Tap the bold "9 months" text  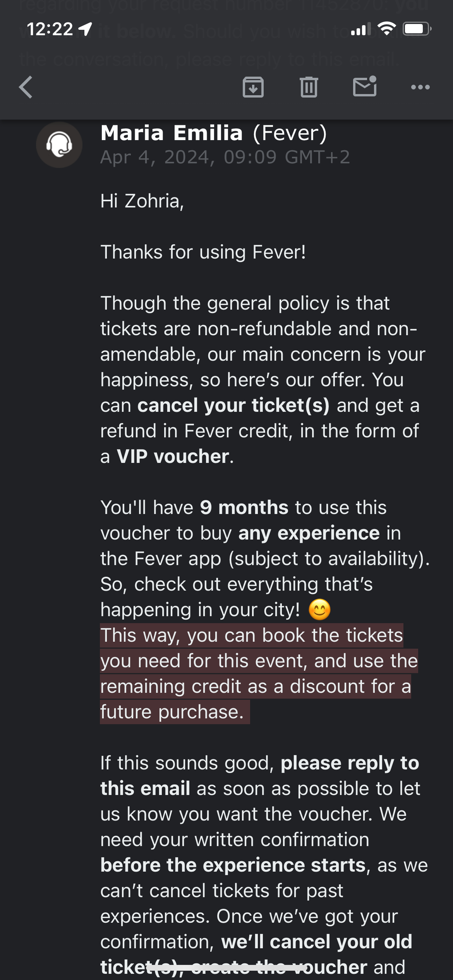(244, 508)
